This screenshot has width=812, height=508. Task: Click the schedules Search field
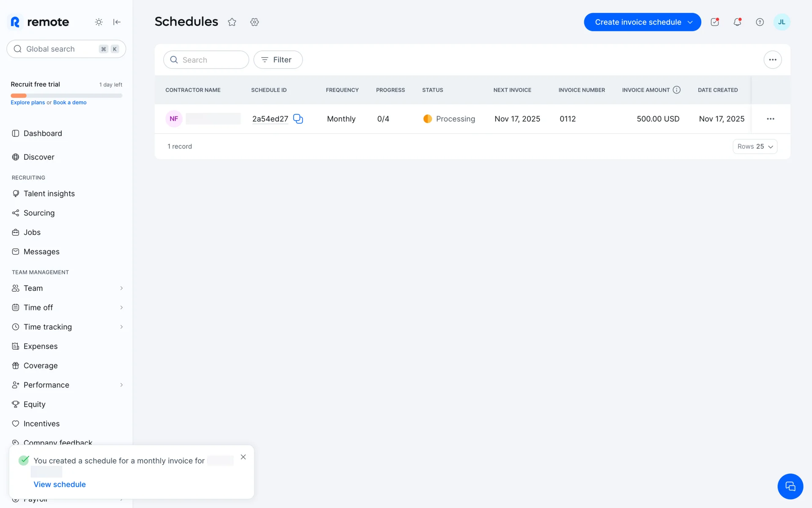[211, 60]
